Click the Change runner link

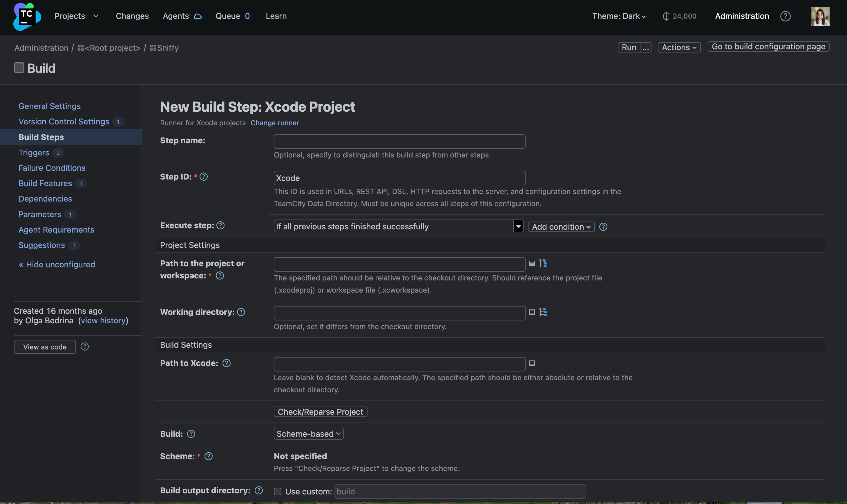[x=274, y=123]
